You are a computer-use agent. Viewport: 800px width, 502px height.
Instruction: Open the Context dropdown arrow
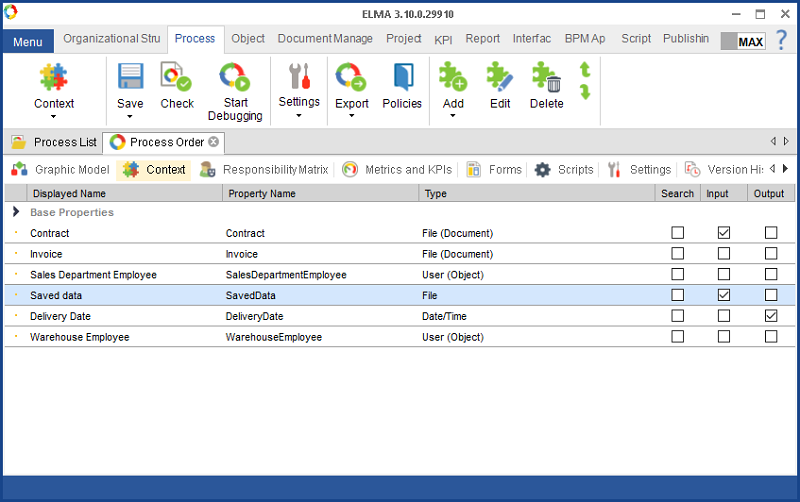pos(54,117)
